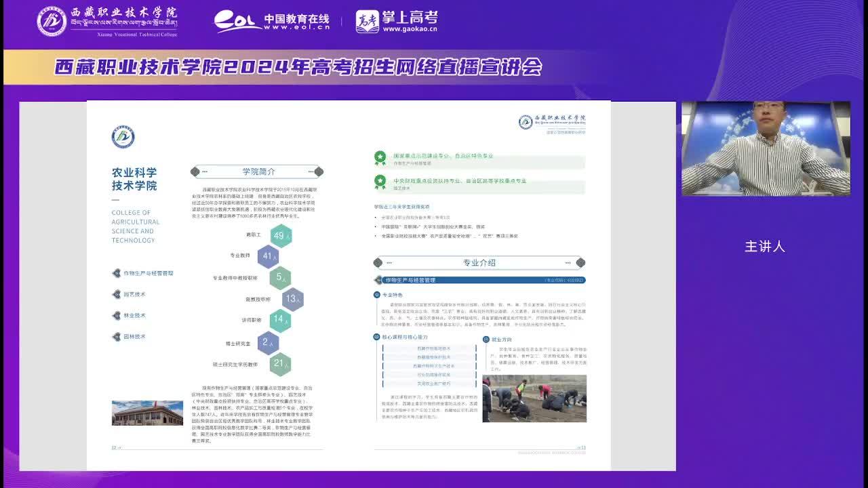Open the campus building photo thumbnail
The height and width of the screenshot is (488, 868).
(x=147, y=413)
